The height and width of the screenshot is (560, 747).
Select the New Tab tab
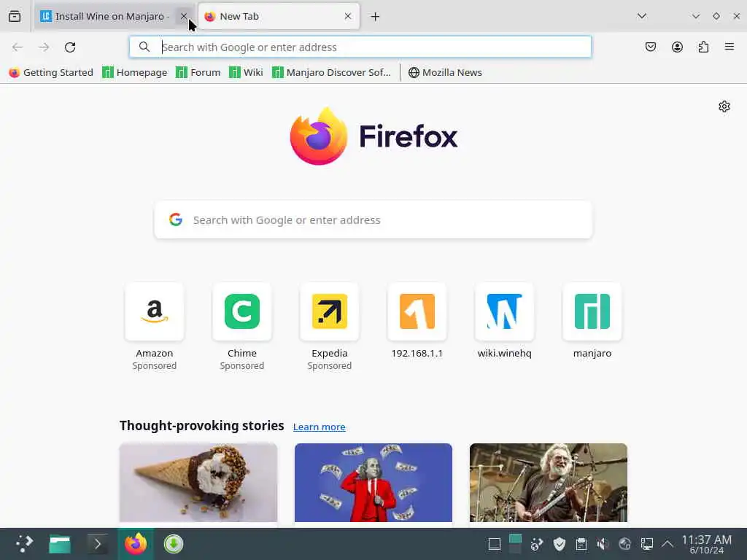278,16
